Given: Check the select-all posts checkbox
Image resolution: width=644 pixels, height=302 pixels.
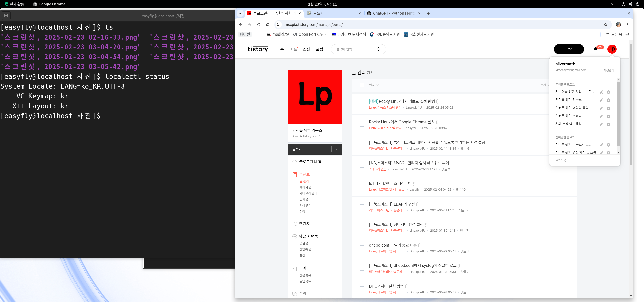Looking at the screenshot, I should pos(362,85).
